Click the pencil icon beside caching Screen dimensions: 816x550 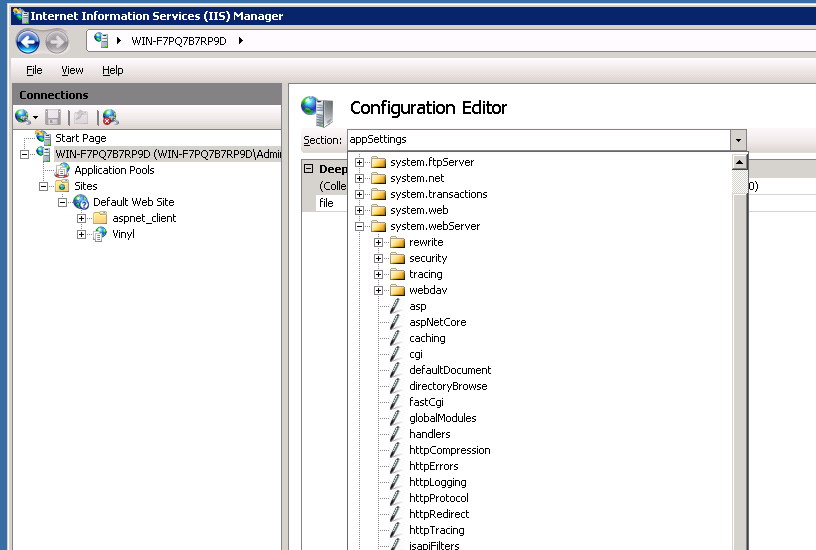tap(396, 338)
